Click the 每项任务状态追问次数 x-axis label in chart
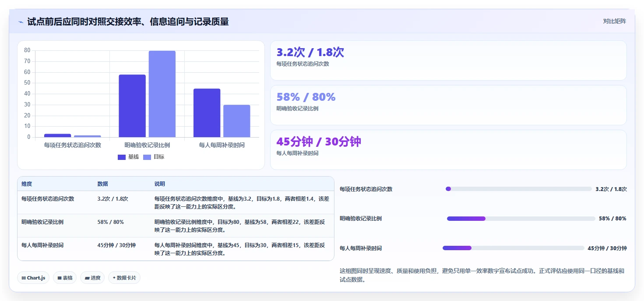This screenshot has width=644, height=301. point(73,145)
